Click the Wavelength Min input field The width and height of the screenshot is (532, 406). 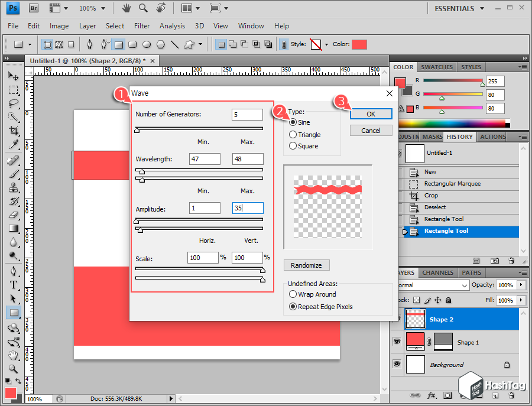click(205, 159)
